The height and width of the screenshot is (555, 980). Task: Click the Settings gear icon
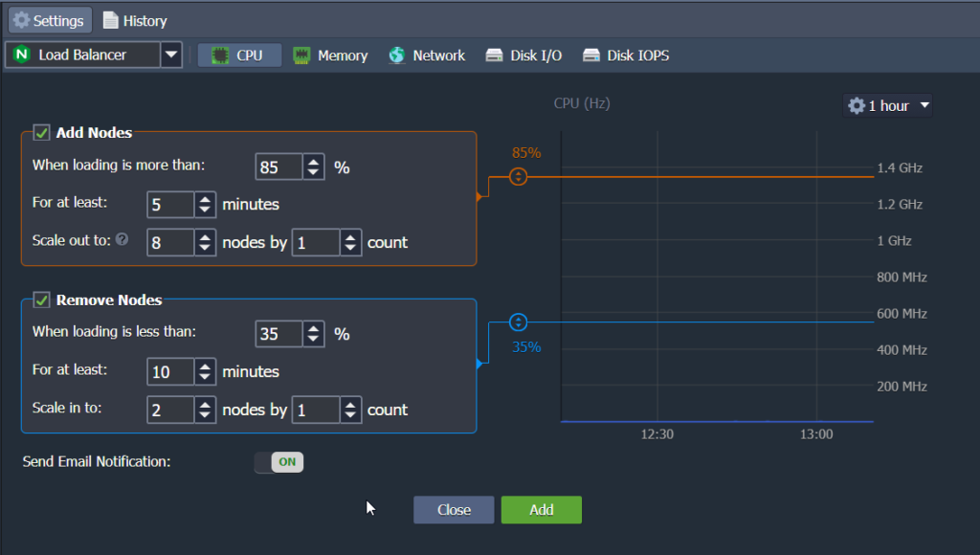coord(21,20)
